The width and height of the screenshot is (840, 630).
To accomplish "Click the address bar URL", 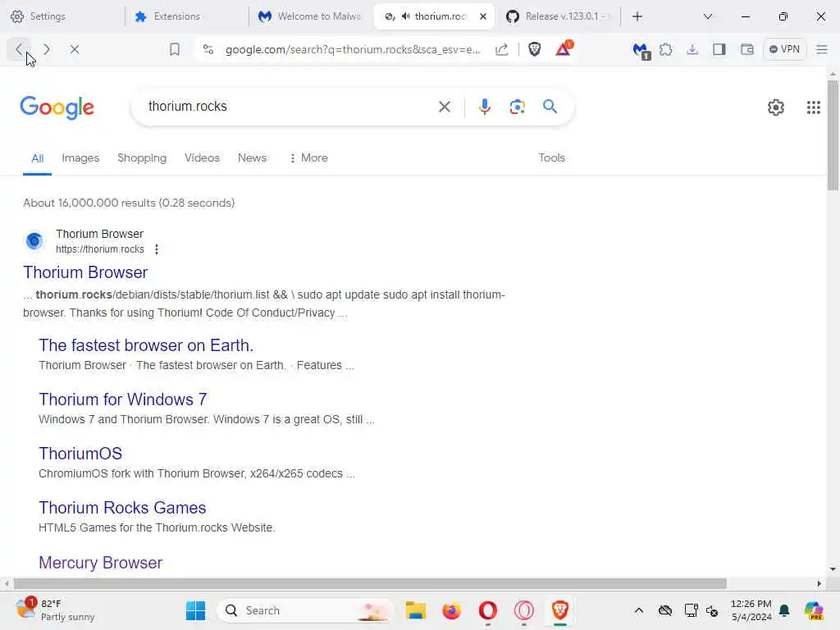I will coord(353,49).
